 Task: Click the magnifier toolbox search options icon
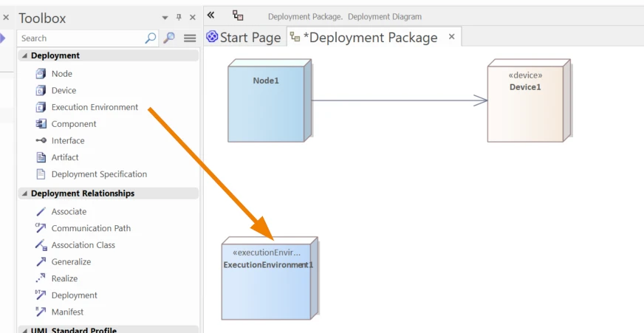(x=169, y=38)
